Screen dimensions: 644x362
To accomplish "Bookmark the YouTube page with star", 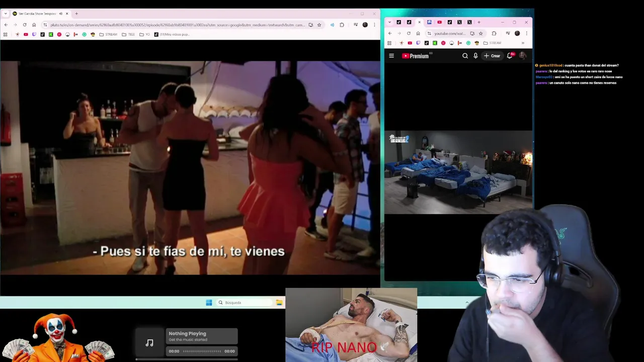I will pos(480,34).
